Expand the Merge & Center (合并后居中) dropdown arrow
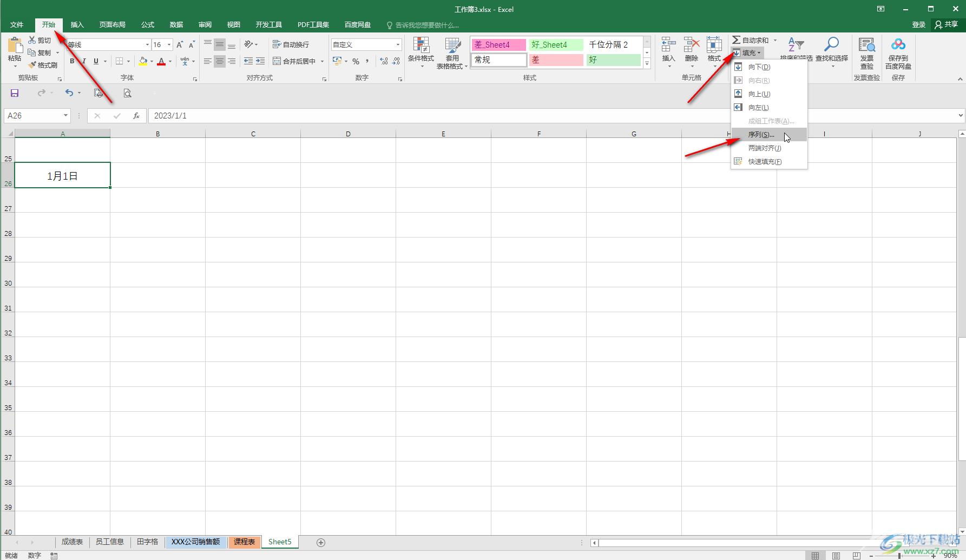This screenshot has width=966, height=560. (322, 61)
